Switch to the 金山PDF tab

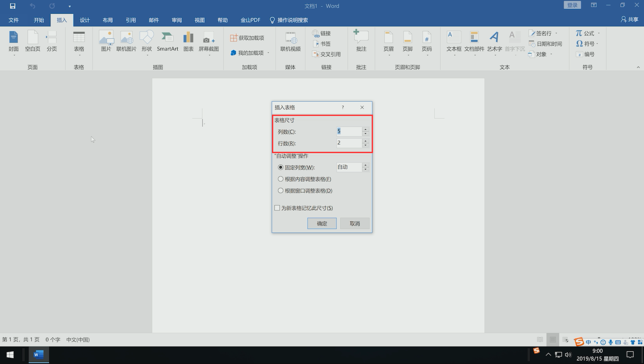click(x=250, y=20)
